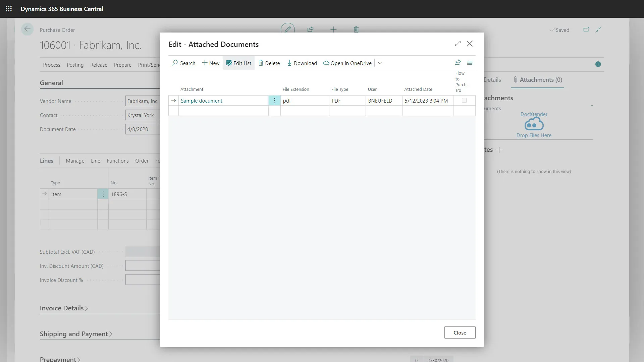Click the empty Attachment cell in second row

(x=223, y=111)
